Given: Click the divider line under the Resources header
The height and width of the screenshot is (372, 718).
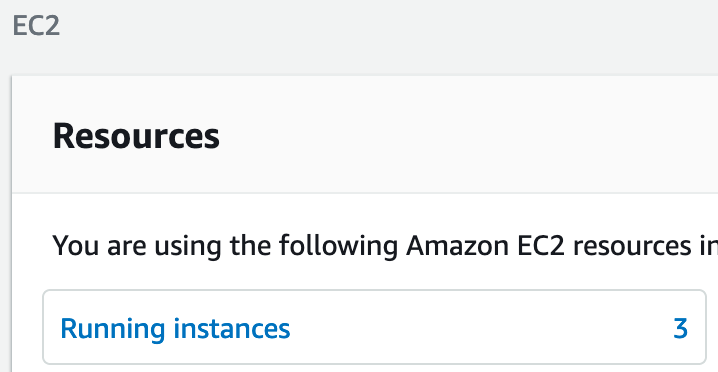Looking at the screenshot, I should pos(365,193).
